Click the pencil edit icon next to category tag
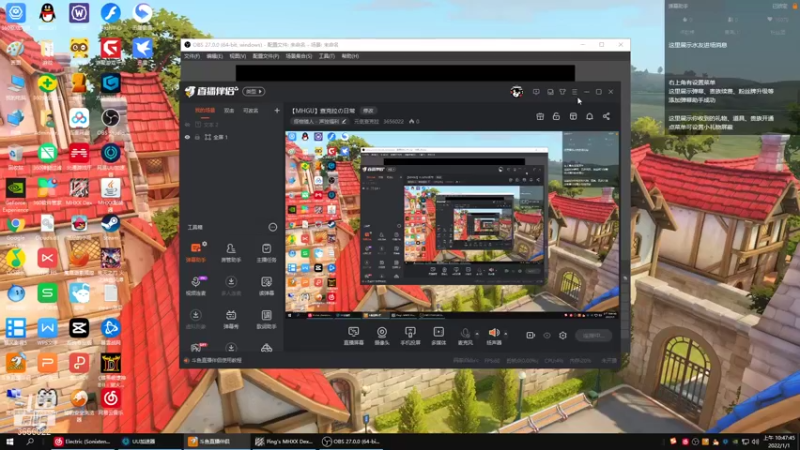This screenshot has height=450, width=800. tap(344, 121)
